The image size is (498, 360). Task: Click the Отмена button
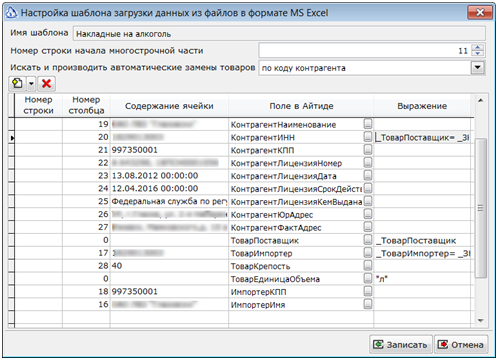pos(461,344)
